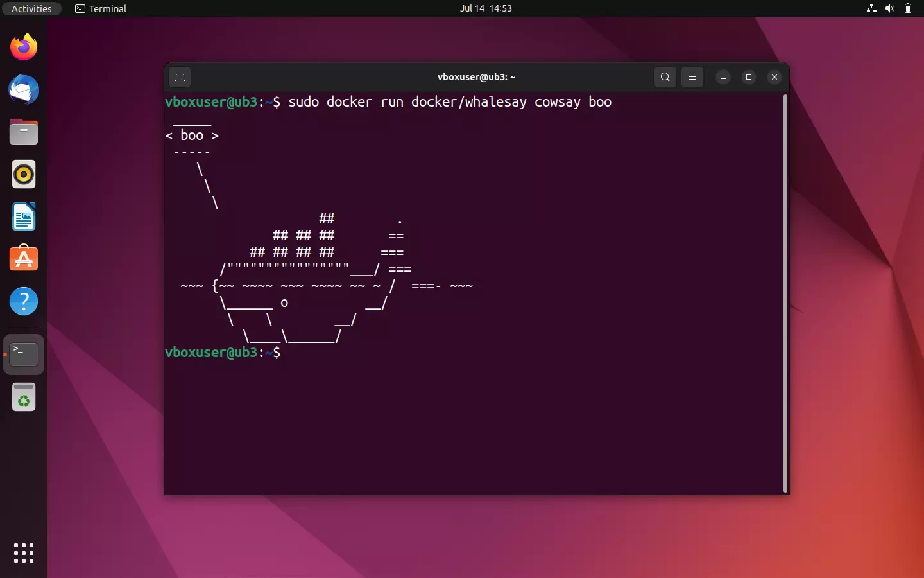Open a new terminal tab
This screenshot has height=578, width=924.
pyautogui.click(x=180, y=77)
